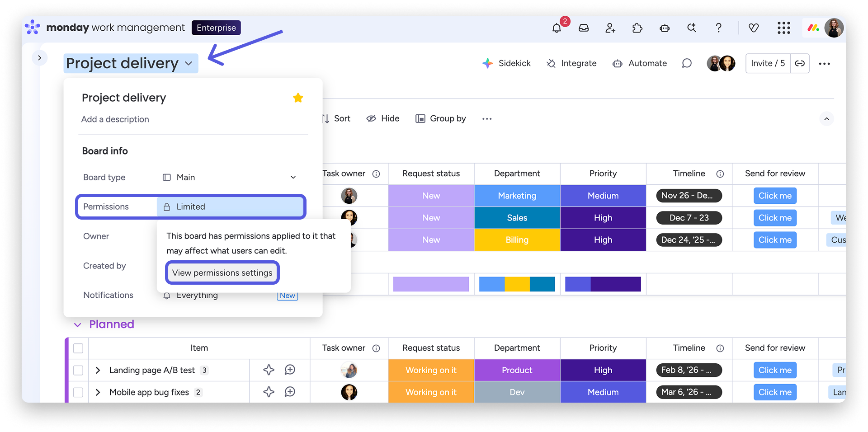Screen dimensions: 868x432
Task: Check the Mobile app bug fixes row
Action: tap(78, 392)
